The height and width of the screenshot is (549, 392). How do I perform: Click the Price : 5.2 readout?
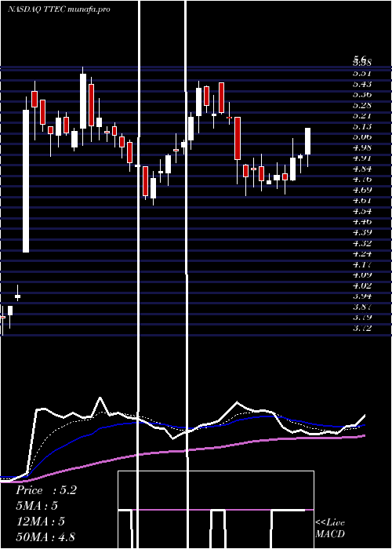point(45,490)
